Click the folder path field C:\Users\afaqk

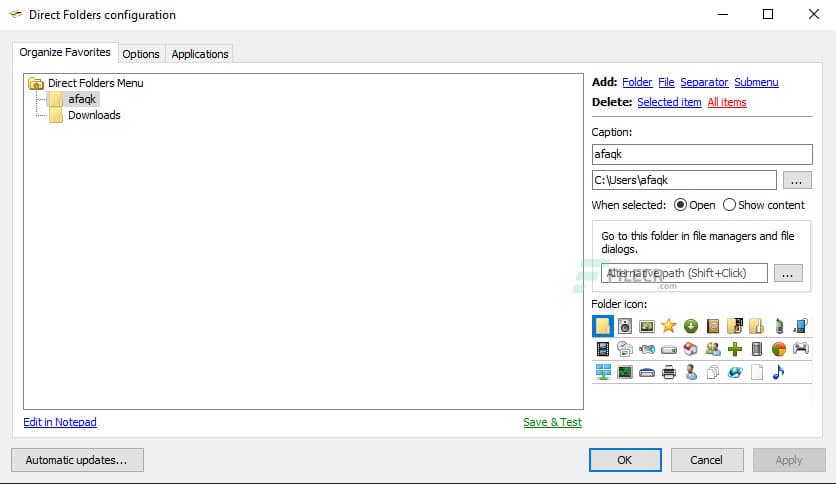684,180
